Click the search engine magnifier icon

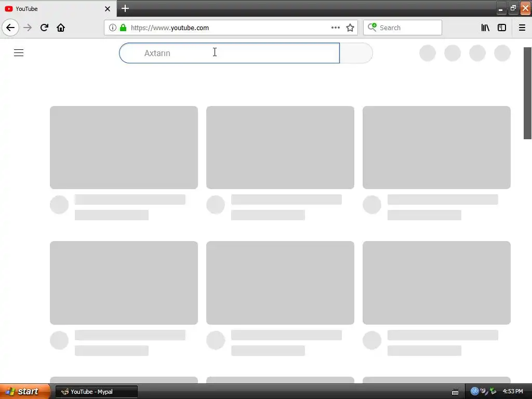tap(372, 27)
